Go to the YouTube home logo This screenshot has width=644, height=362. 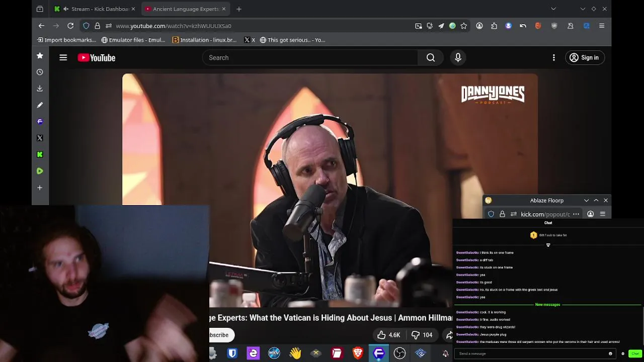pyautogui.click(x=97, y=58)
